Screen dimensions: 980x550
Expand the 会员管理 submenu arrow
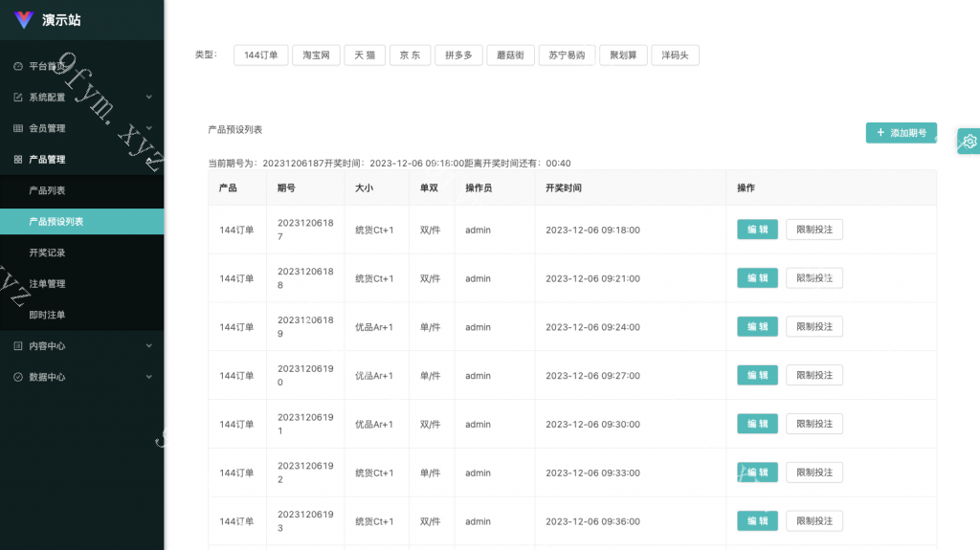point(148,128)
